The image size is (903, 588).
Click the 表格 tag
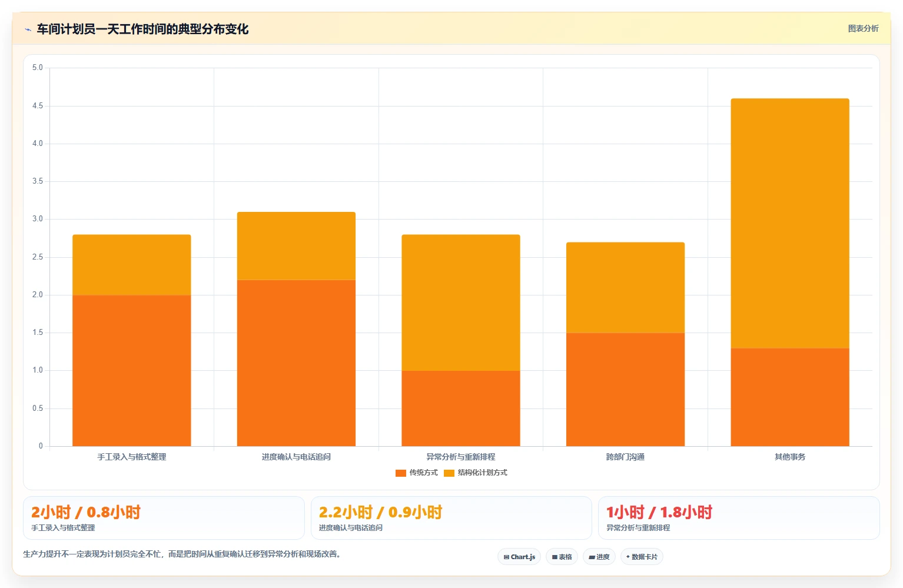point(562,557)
